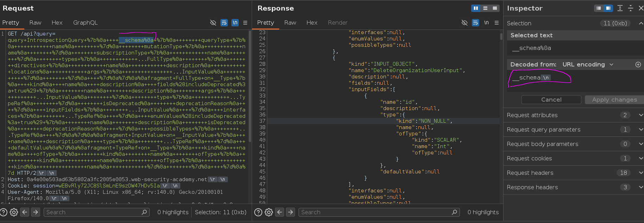Click "0 highlights" label under Response

point(483,212)
